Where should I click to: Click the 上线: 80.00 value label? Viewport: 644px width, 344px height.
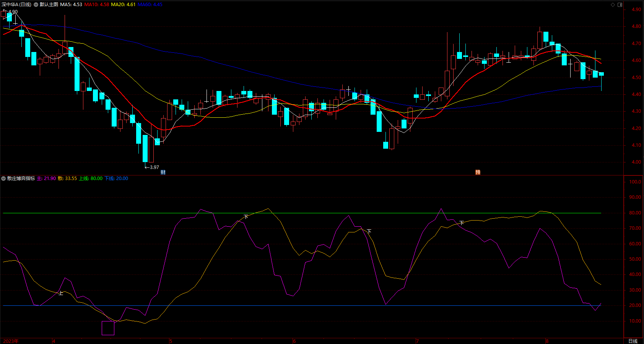tap(91, 178)
